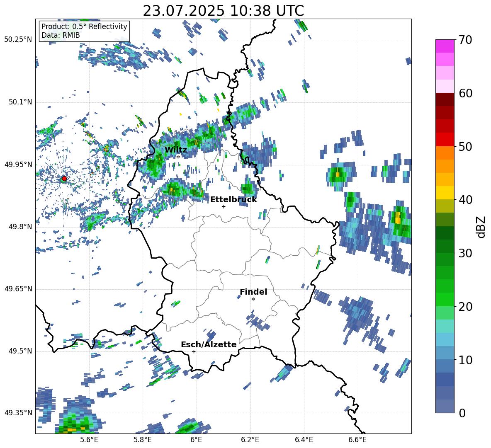Click the 49.5°N latitude label
Screen dimensions: 491x448
click(x=20, y=351)
